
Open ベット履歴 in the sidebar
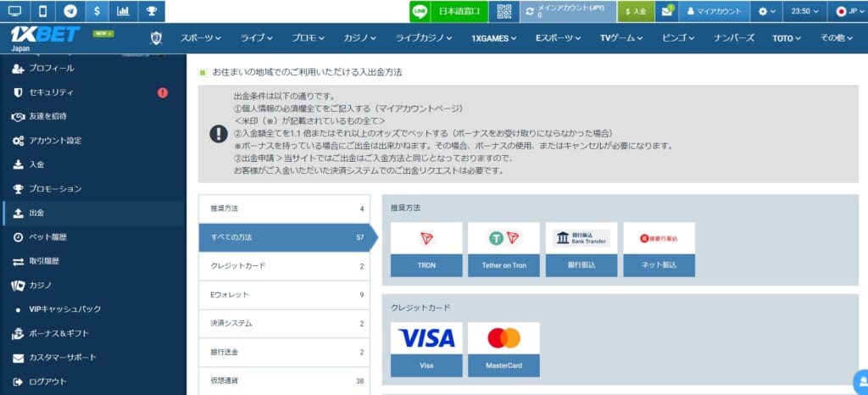(93, 236)
